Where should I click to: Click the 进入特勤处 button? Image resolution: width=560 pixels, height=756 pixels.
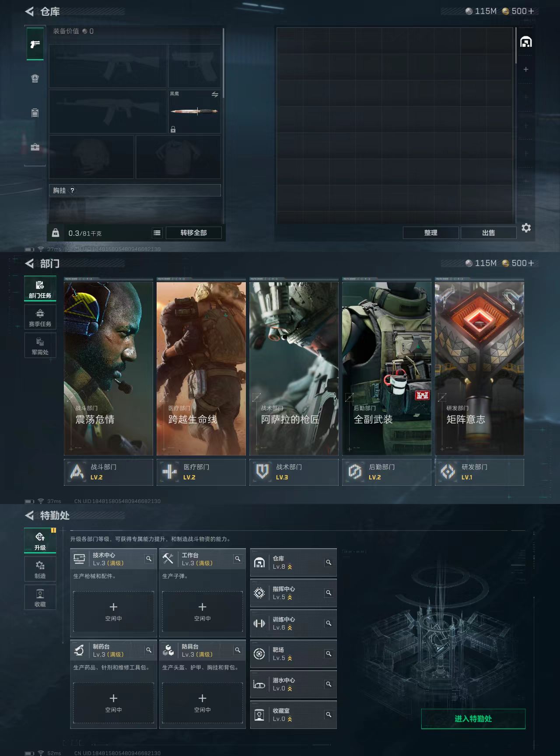pyautogui.click(x=473, y=719)
